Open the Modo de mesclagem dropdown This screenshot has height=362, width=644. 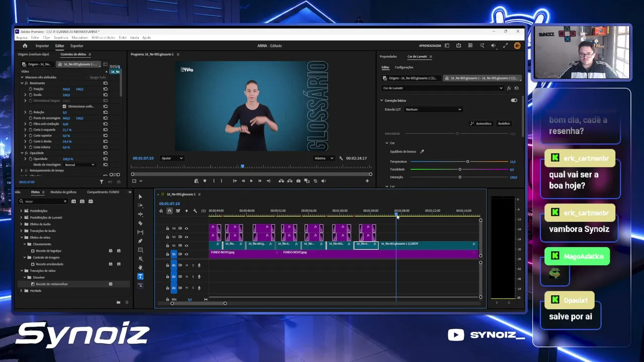(x=79, y=165)
